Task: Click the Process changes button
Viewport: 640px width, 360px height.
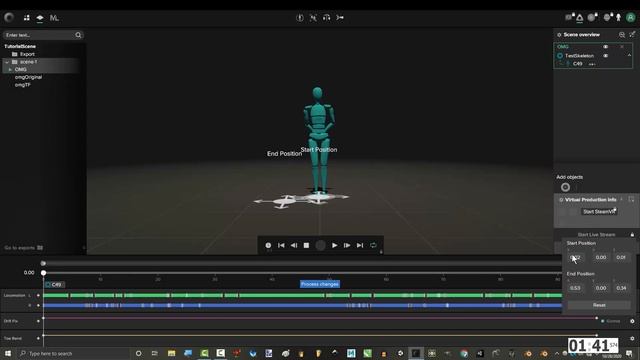Action: click(x=320, y=284)
